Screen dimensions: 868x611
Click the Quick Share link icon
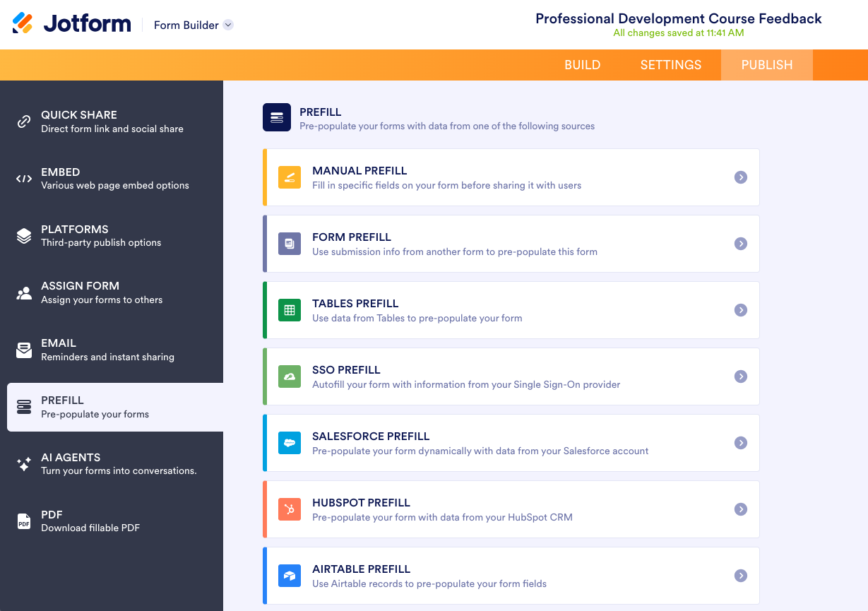click(24, 121)
